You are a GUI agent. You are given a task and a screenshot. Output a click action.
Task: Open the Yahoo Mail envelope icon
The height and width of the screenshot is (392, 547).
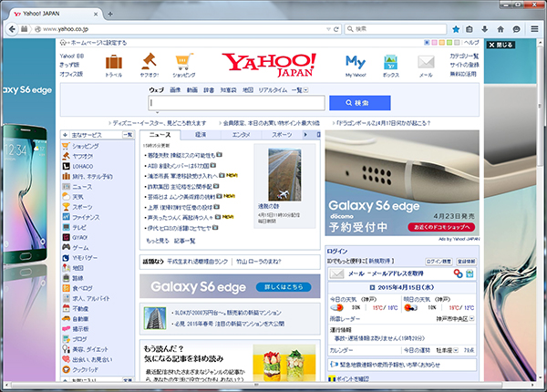tap(426, 62)
